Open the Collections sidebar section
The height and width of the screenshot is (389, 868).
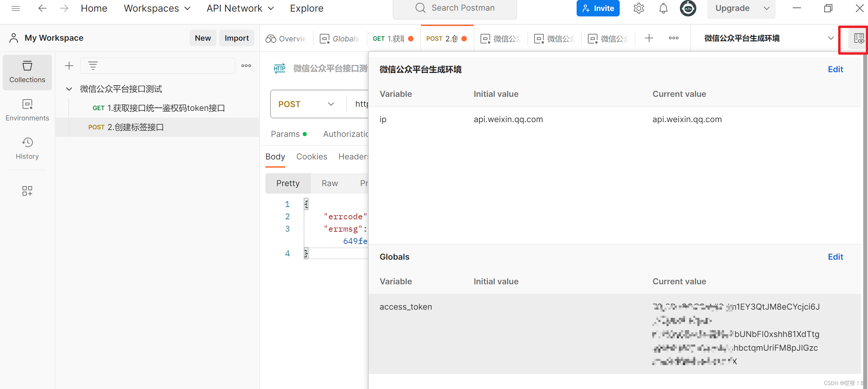pos(27,72)
